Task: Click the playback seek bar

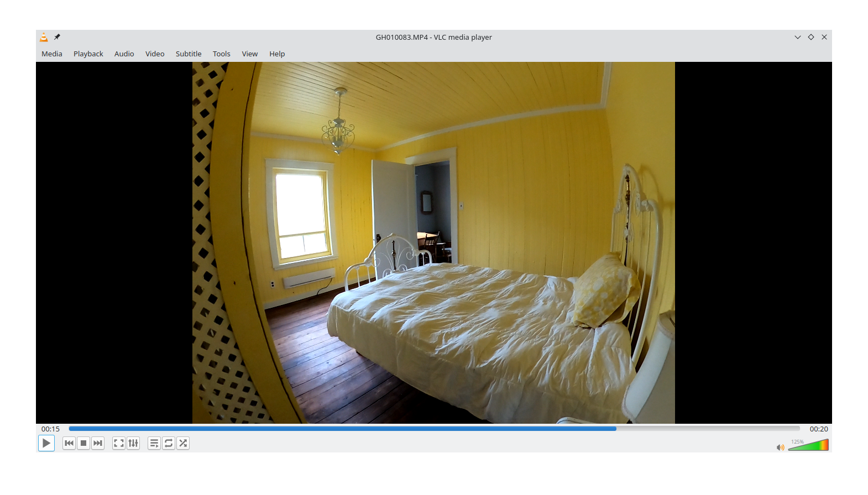Action: point(434,429)
